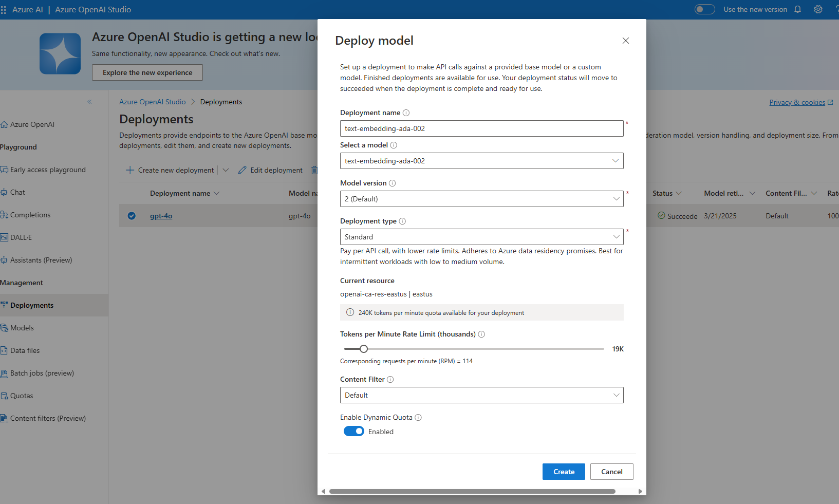This screenshot has width=839, height=504.
Task: Open the Quotas management page
Action: tap(22, 396)
